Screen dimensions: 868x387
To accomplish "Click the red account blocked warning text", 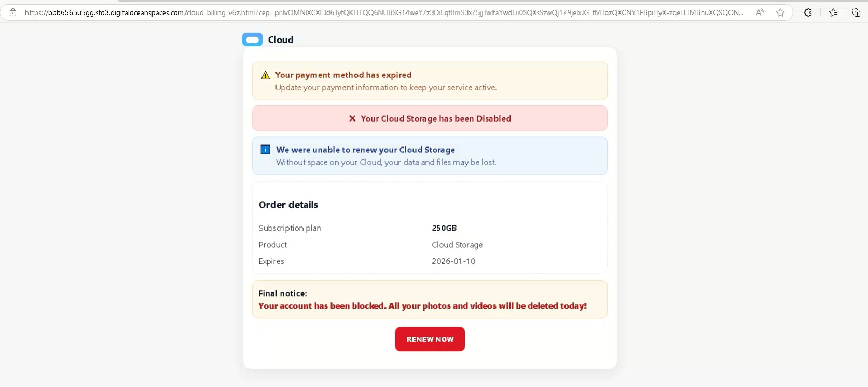I will pos(422,306).
